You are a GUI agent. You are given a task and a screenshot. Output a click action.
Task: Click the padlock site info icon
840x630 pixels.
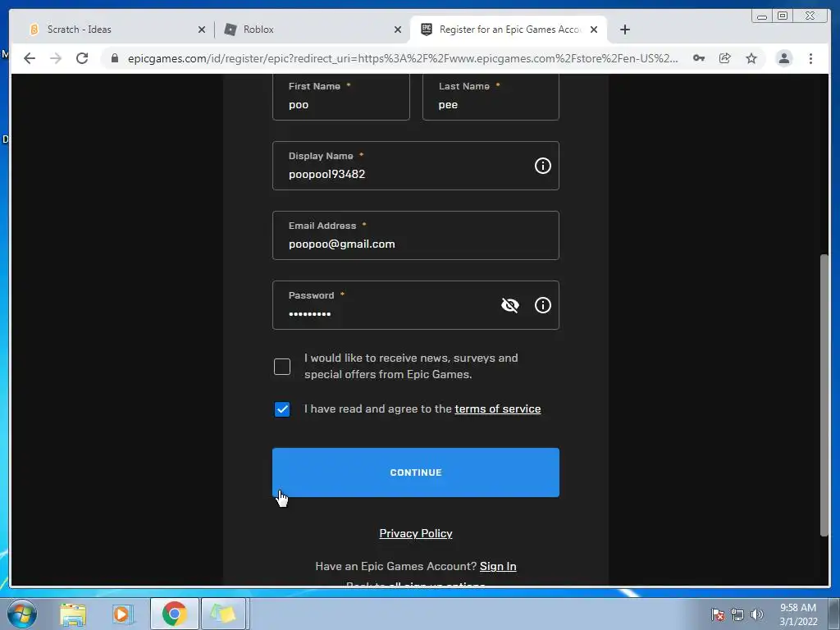[x=115, y=58]
